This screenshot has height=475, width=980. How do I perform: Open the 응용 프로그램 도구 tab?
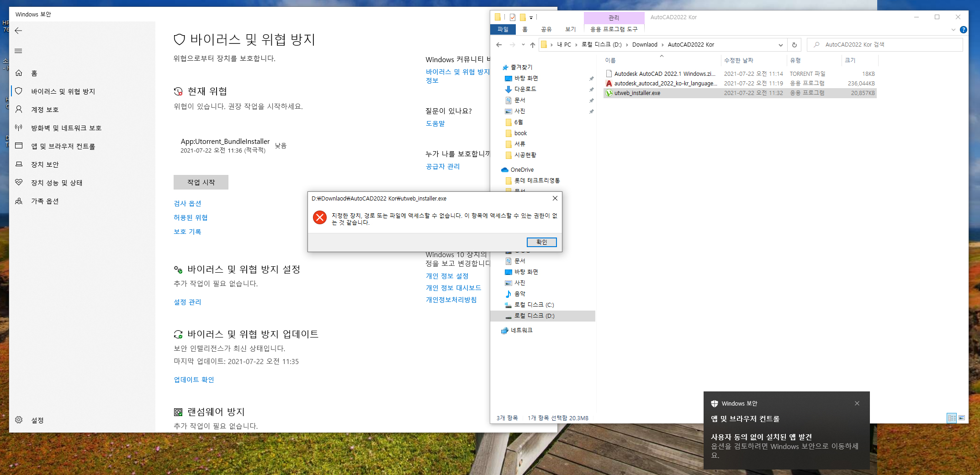pos(614,29)
